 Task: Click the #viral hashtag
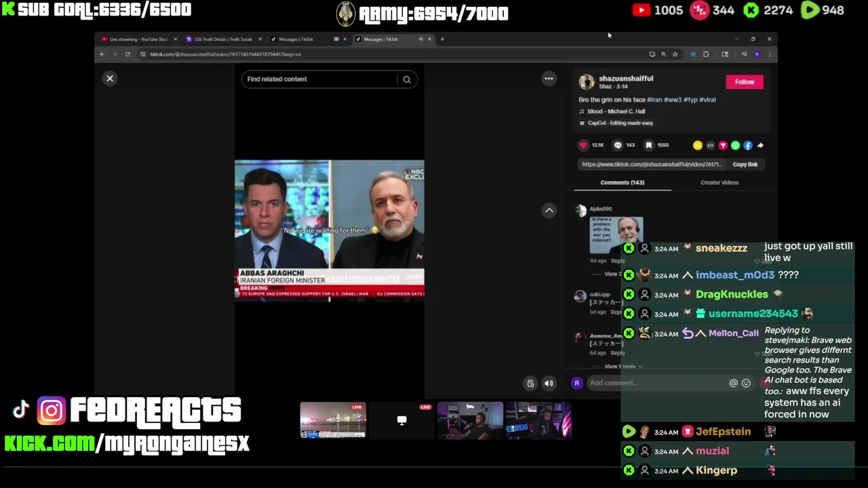(x=707, y=100)
